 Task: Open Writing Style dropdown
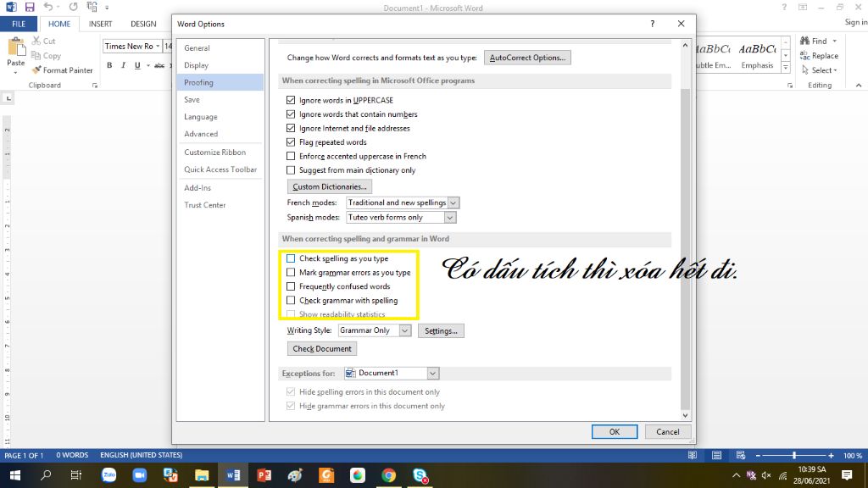click(x=405, y=330)
